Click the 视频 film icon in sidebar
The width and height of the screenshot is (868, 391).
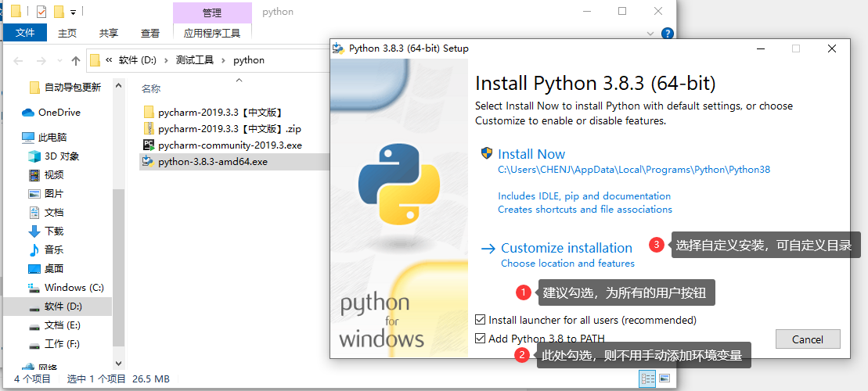click(x=35, y=175)
